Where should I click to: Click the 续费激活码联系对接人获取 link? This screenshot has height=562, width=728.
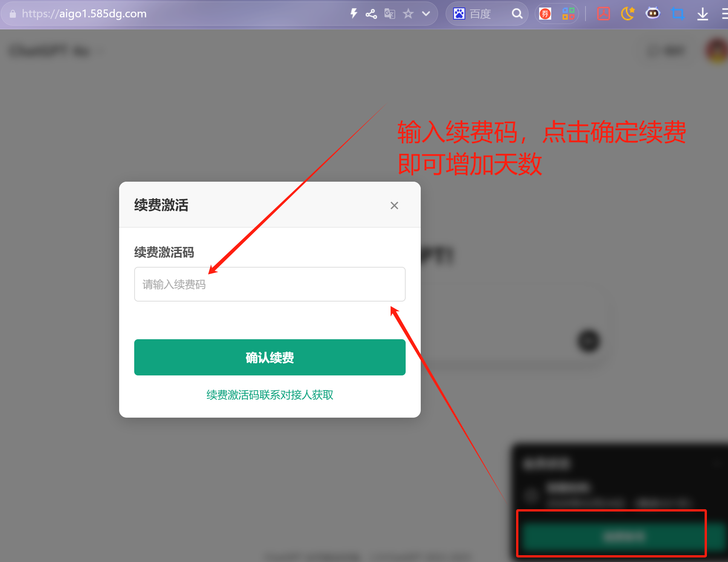[x=270, y=395]
